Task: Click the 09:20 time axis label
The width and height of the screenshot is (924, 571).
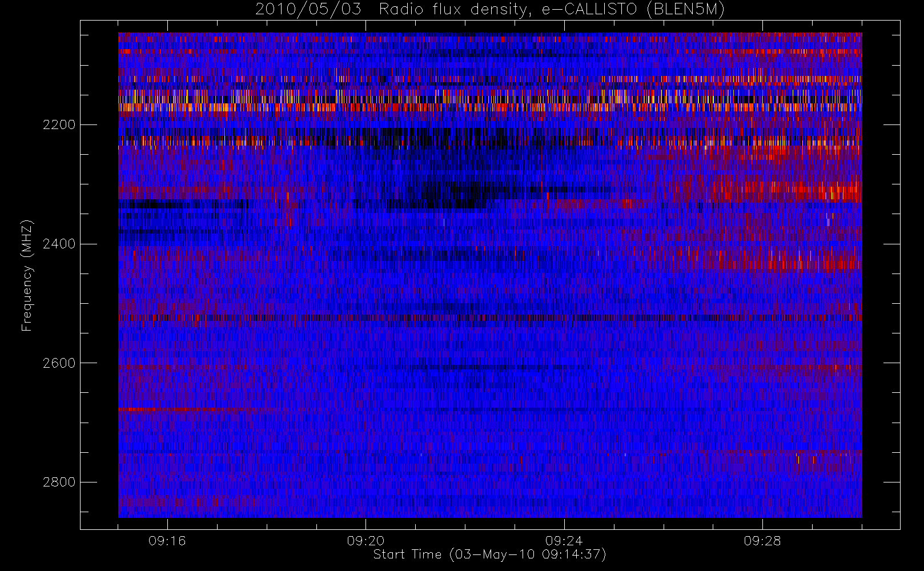Action: tap(365, 541)
